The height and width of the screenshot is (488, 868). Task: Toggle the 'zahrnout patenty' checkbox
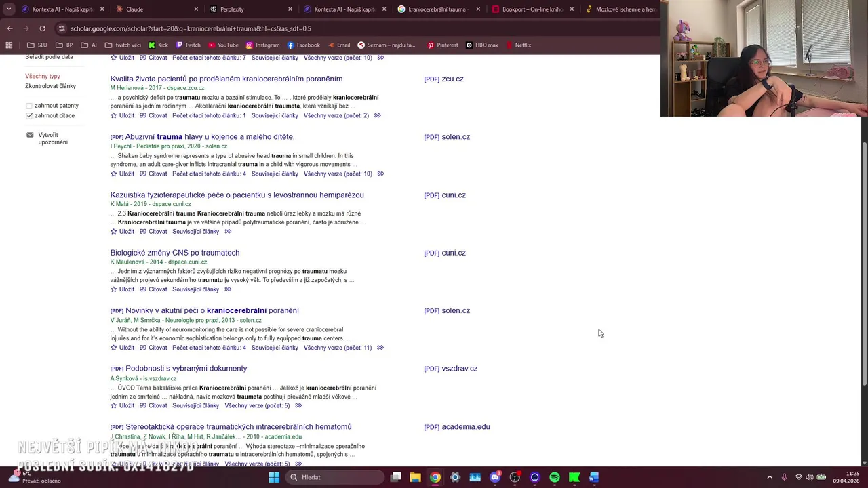tap(29, 106)
